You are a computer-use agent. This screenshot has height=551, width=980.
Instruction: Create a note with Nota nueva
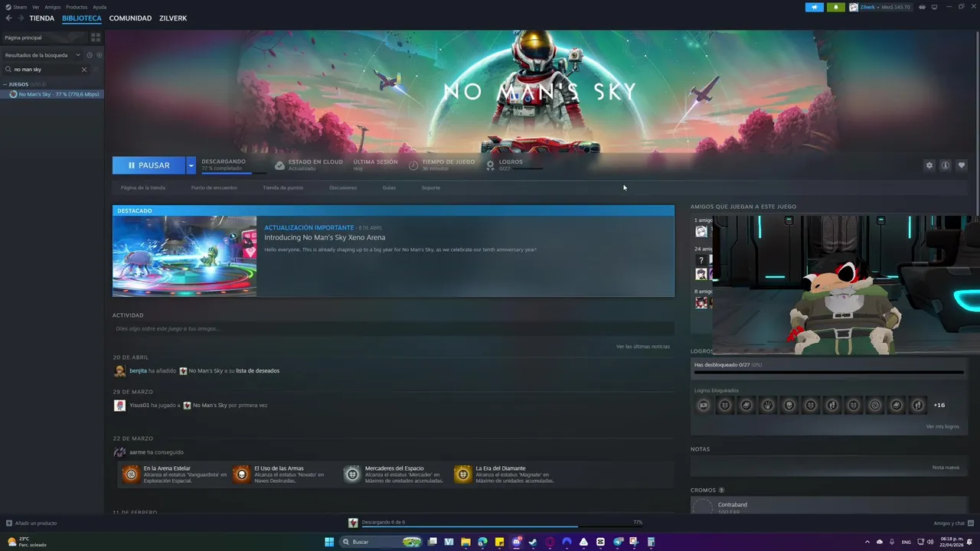(946, 467)
